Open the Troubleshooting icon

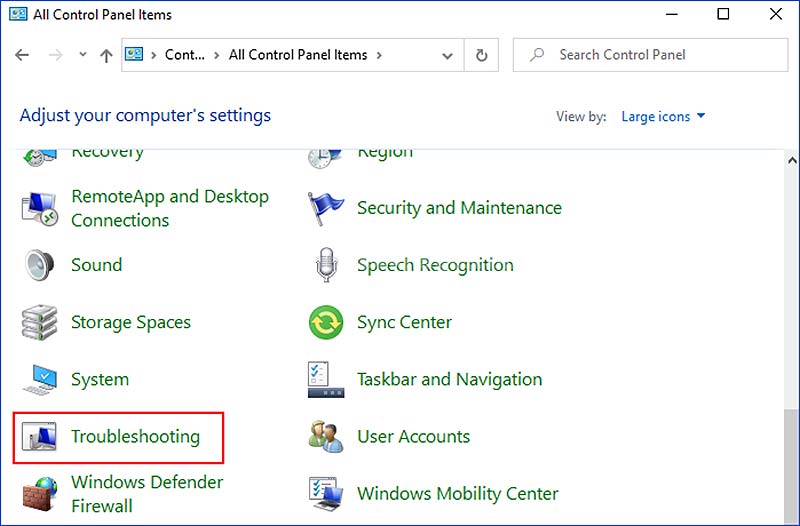40,437
